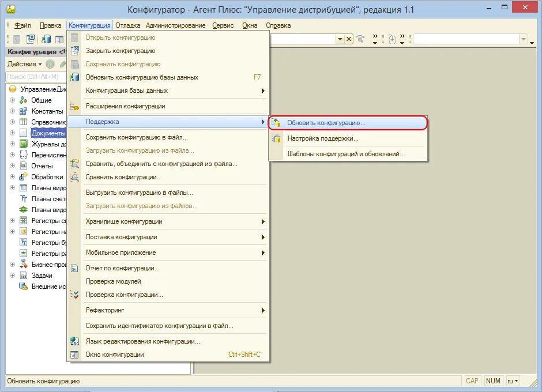Click the icon beside Закрыть конфигурацию menu entry
Screen dimensions: 542x392
tap(74, 51)
